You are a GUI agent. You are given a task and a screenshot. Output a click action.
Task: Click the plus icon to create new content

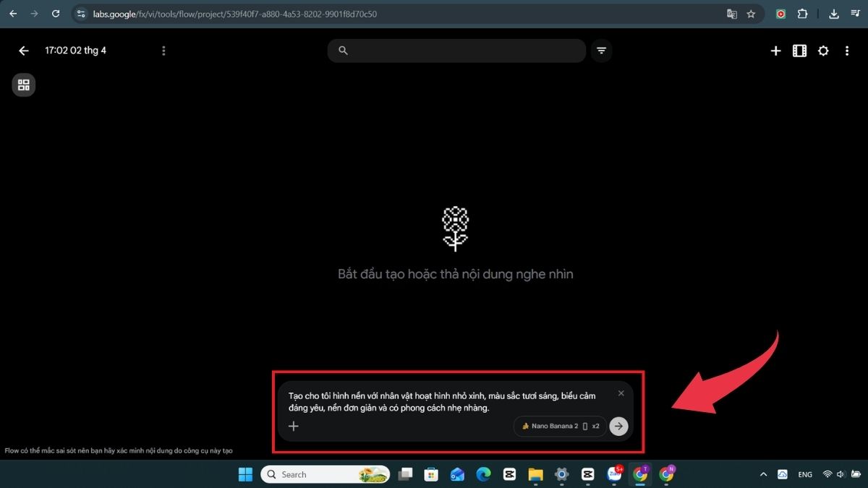pyautogui.click(x=775, y=51)
